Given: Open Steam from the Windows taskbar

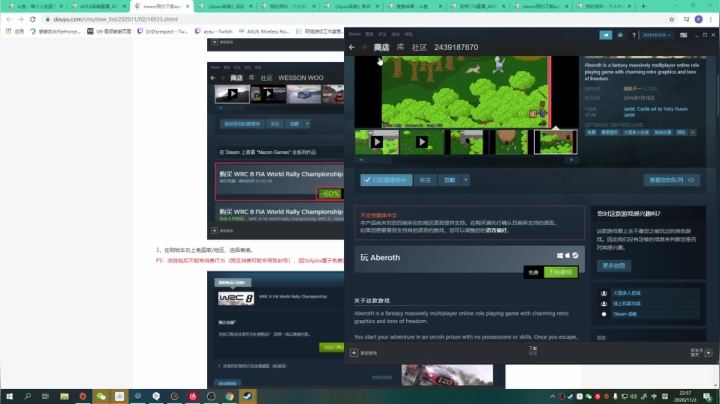Looking at the screenshot, I should [248, 396].
